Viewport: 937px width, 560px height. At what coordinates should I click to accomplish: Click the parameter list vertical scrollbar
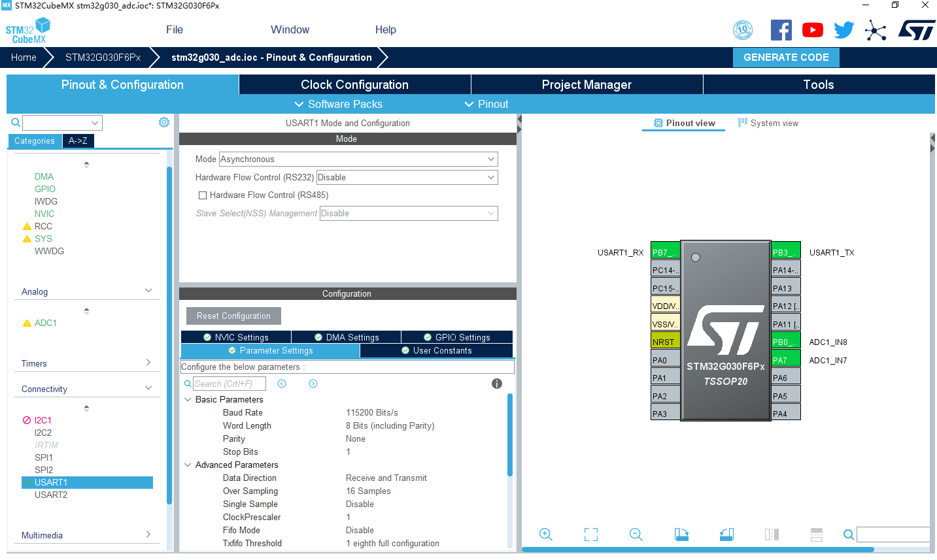coord(510,435)
